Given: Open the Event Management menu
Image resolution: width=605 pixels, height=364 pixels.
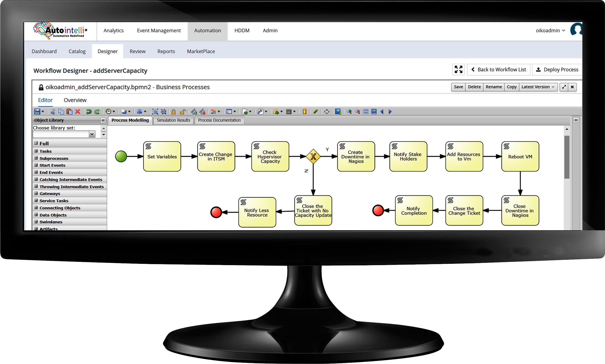Looking at the screenshot, I should 159,31.
